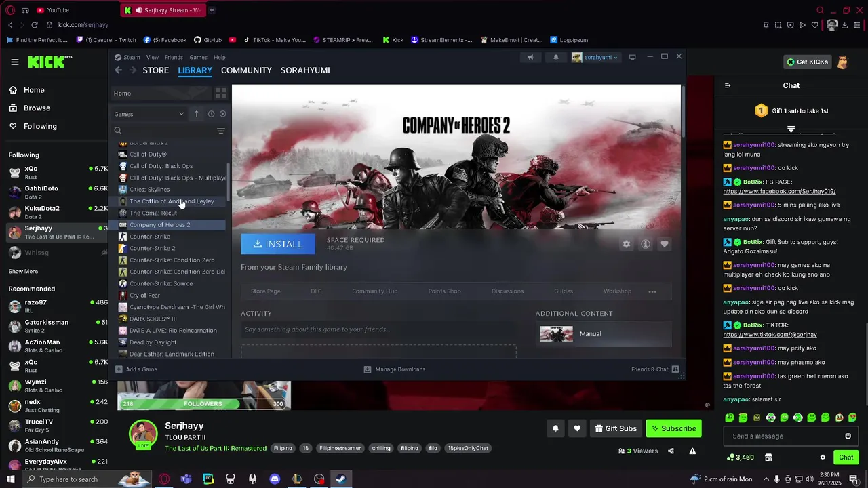Expand more options ellipsis after Workshop

click(x=652, y=291)
